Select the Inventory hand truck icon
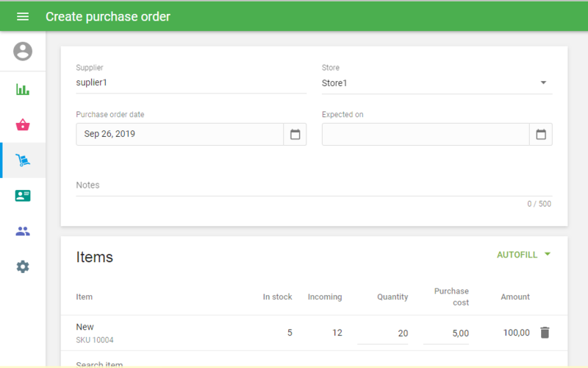588x368 pixels. pyautogui.click(x=23, y=160)
